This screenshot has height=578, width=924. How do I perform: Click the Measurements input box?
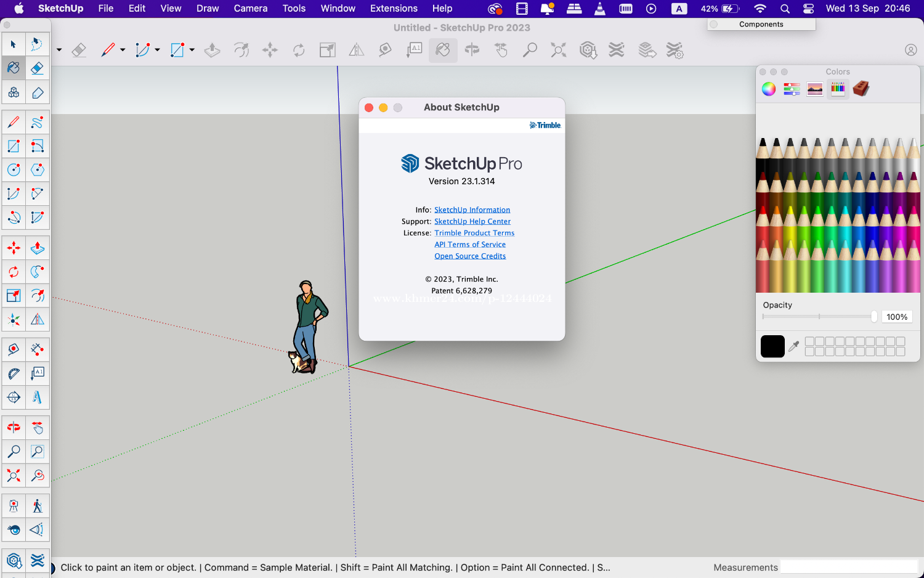tap(849, 568)
